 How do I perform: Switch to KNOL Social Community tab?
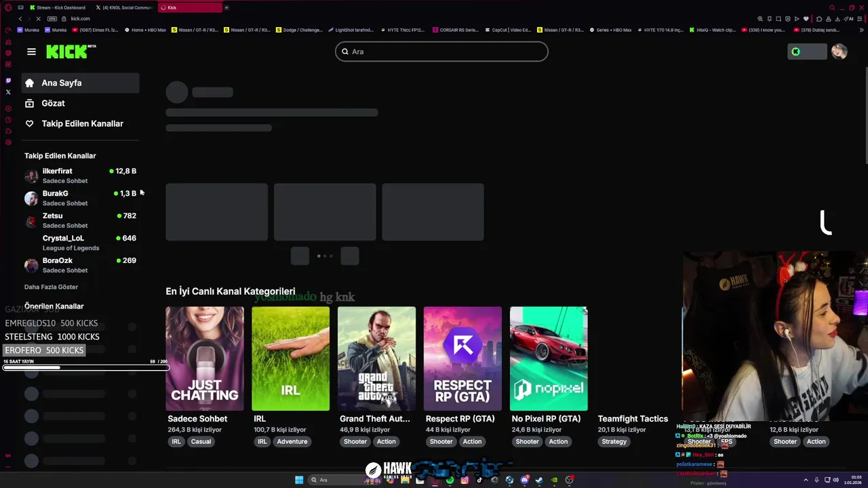click(x=124, y=7)
